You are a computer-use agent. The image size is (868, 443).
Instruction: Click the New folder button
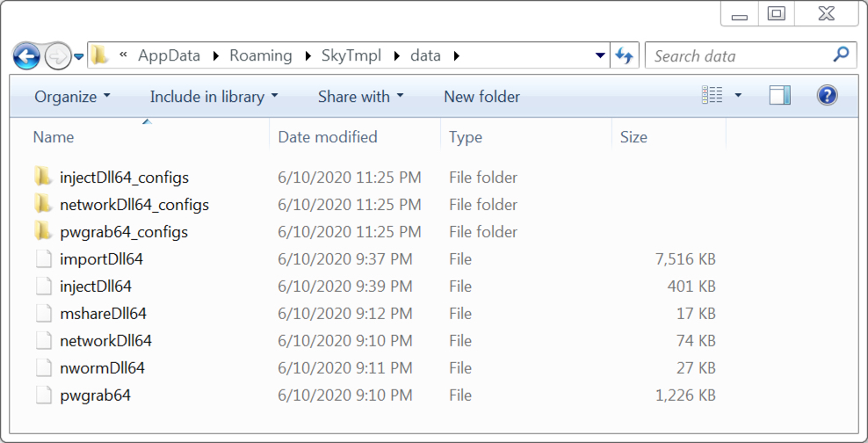tap(481, 97)
